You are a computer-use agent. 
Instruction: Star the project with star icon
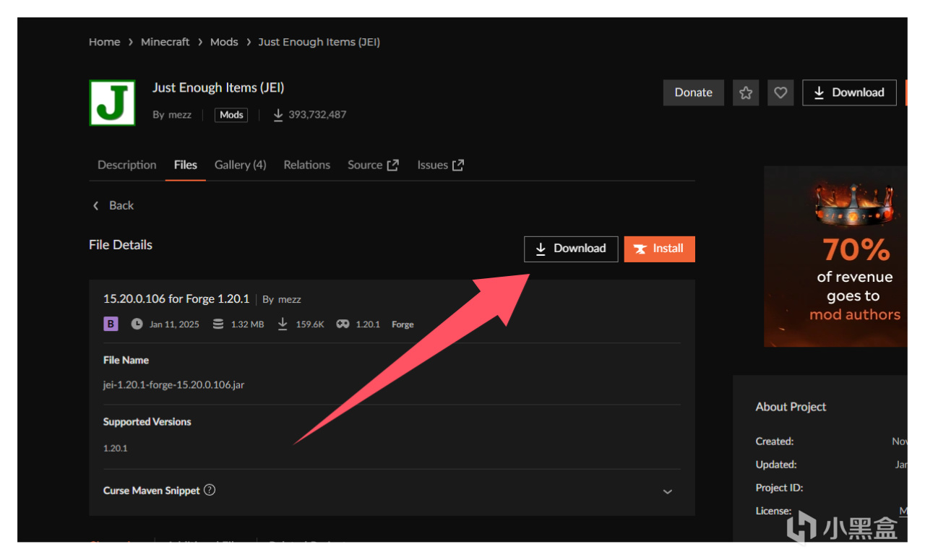(746, 92)
